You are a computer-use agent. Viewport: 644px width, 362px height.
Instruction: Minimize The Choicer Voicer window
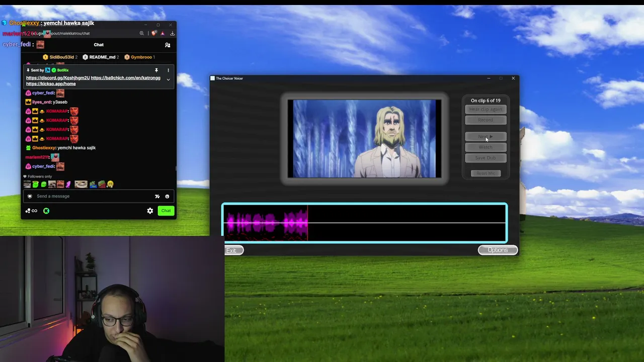click(x=489, y=78)
